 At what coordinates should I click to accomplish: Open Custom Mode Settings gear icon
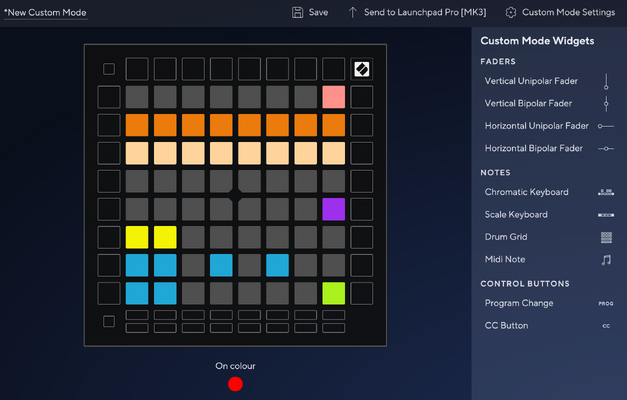(511, 12)
